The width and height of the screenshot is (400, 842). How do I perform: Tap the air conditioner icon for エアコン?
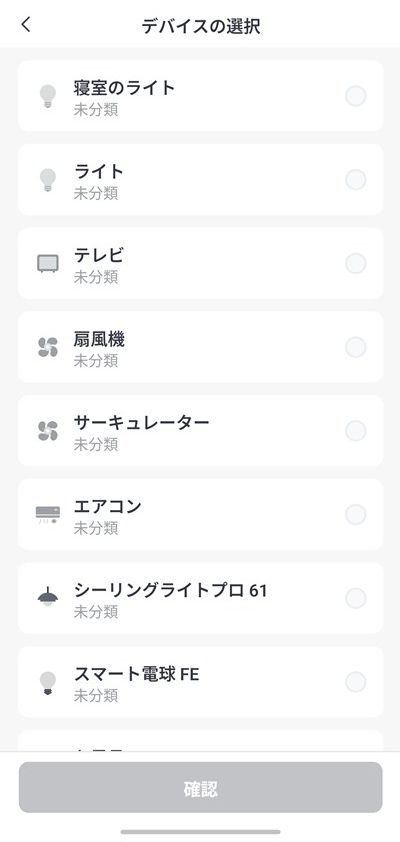click(48, 514)
